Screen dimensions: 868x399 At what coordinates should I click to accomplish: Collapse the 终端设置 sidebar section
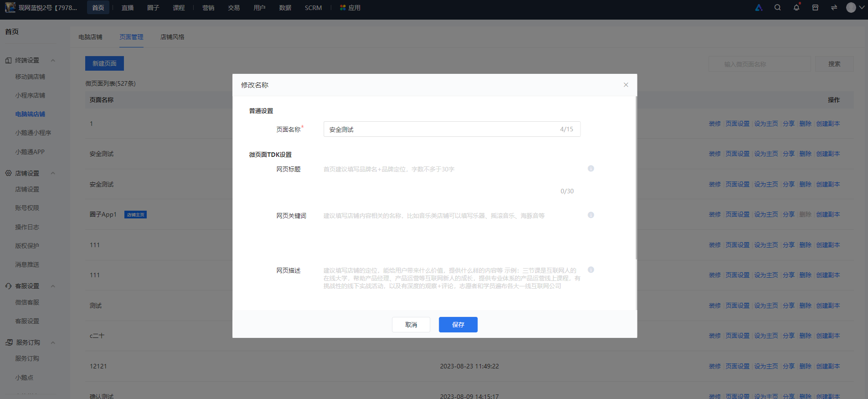[53, 60]
